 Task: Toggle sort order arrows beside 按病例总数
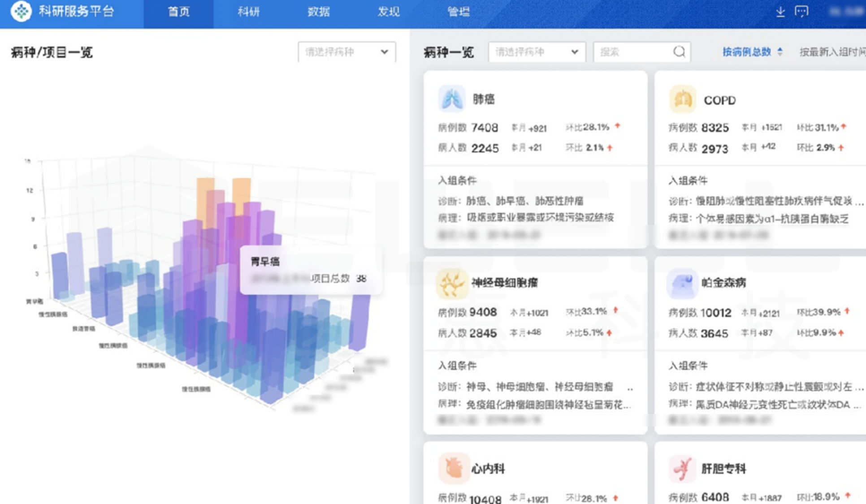pos(780,52)
